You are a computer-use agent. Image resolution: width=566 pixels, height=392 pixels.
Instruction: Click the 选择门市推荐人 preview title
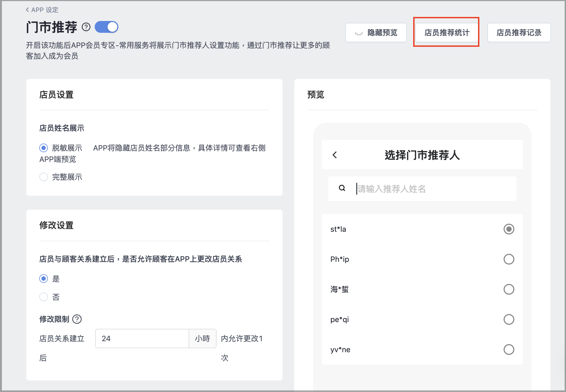click(422, 155)
